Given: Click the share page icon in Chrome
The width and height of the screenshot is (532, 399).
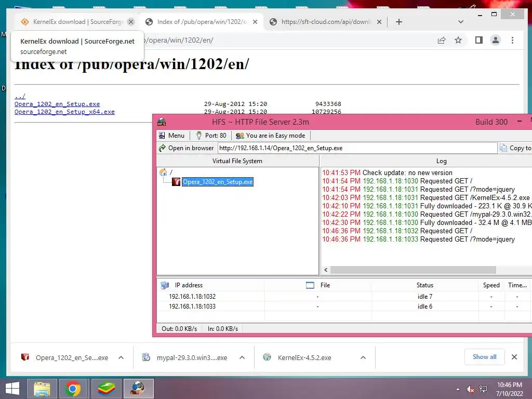Looking at the screenshot, I should point(442,41).
